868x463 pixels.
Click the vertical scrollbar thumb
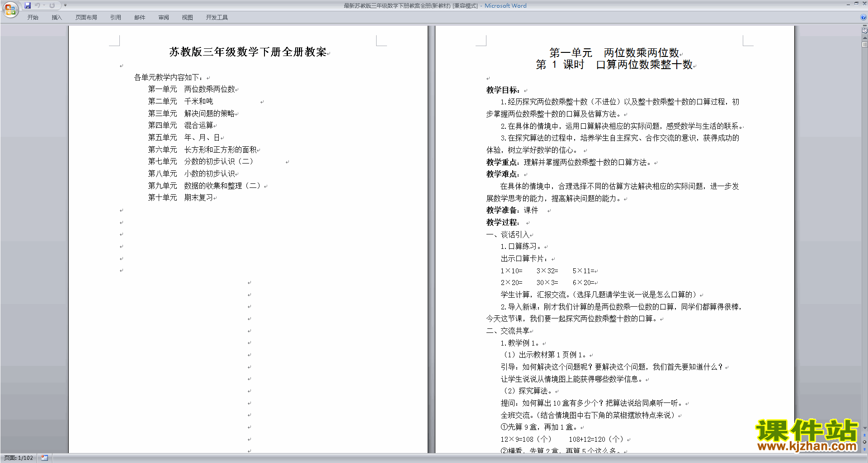[x=864, y=45]
